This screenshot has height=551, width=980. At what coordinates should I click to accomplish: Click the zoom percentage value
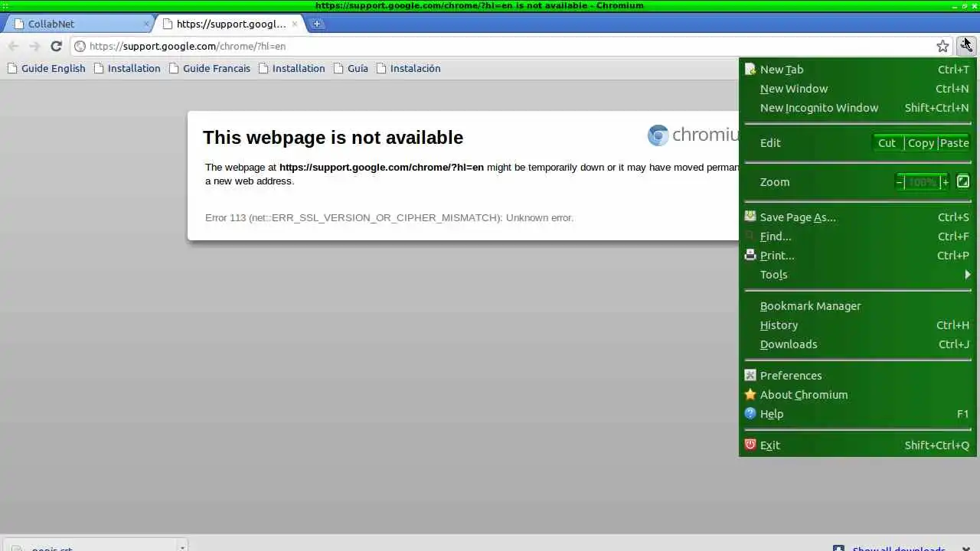tap(923, 182)
